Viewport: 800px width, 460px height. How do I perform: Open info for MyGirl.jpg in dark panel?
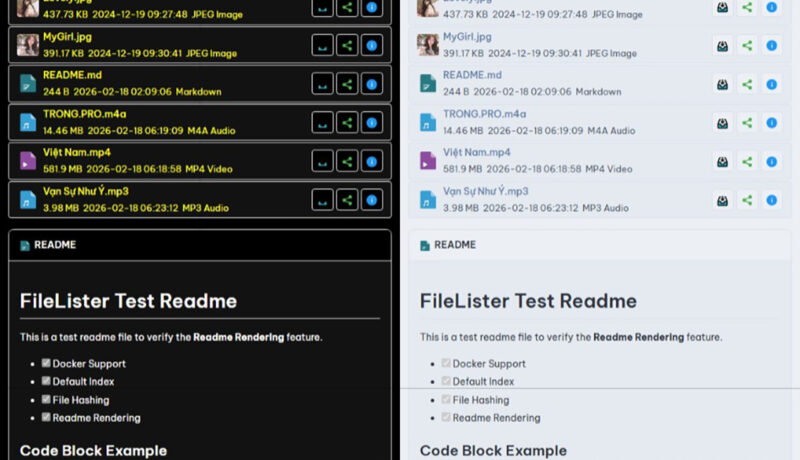point(372,45)
